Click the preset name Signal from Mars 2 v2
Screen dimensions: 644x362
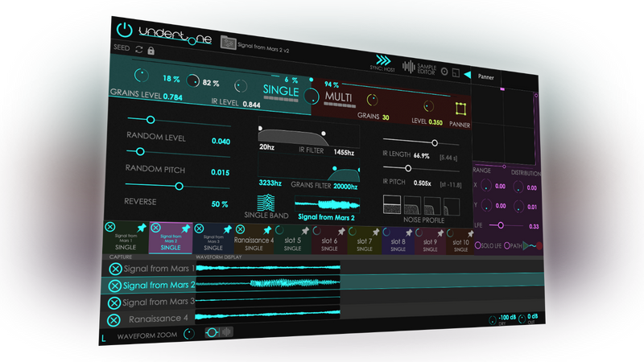tap(263, 47)
